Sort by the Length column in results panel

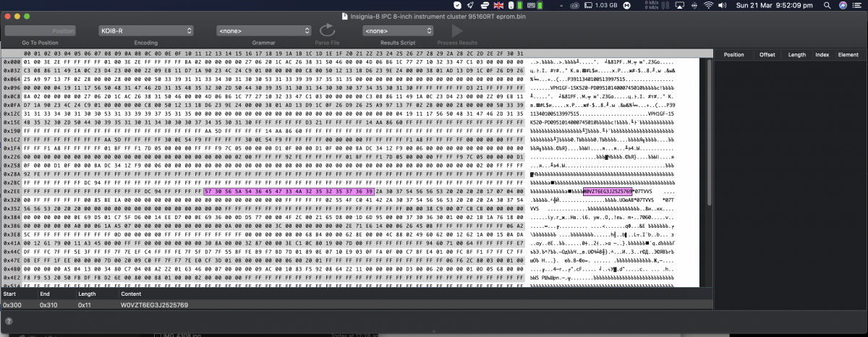click(796, 54)
